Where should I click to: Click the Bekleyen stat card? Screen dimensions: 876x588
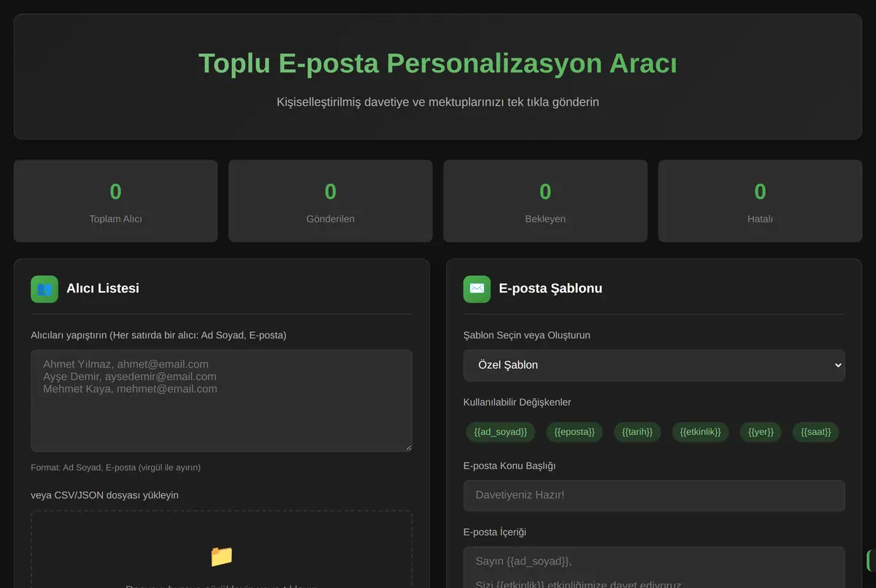545,201
